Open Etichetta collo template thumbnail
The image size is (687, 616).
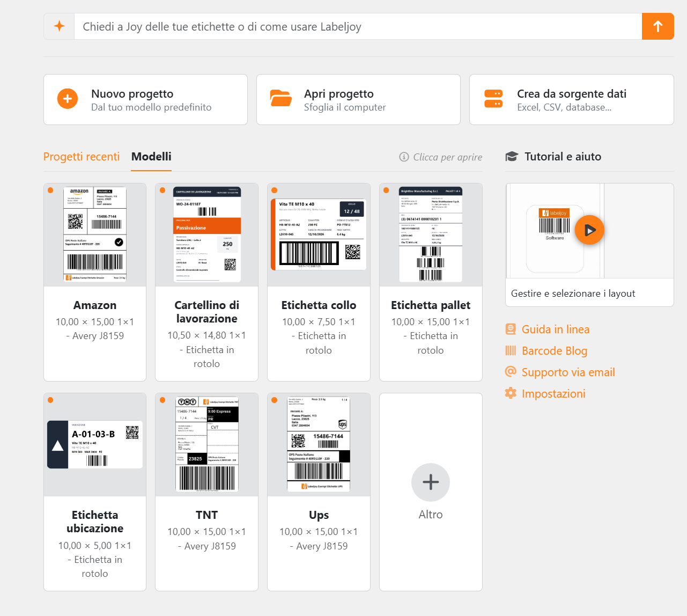pyautogui.click(x=319, y=234)
